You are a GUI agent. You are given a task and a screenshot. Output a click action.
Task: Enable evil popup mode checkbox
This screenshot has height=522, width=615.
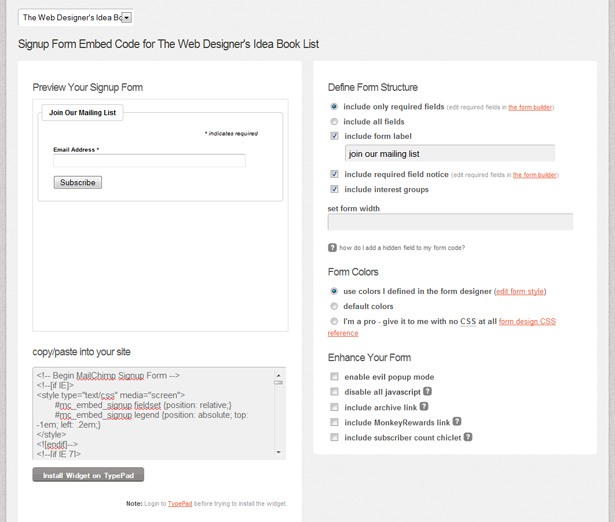click(334, 376)
